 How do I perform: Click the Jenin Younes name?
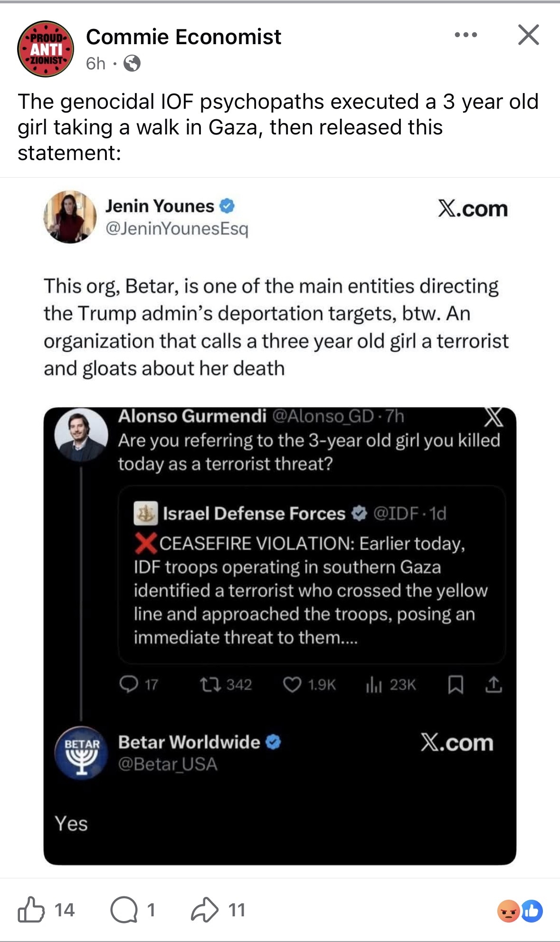160,206
